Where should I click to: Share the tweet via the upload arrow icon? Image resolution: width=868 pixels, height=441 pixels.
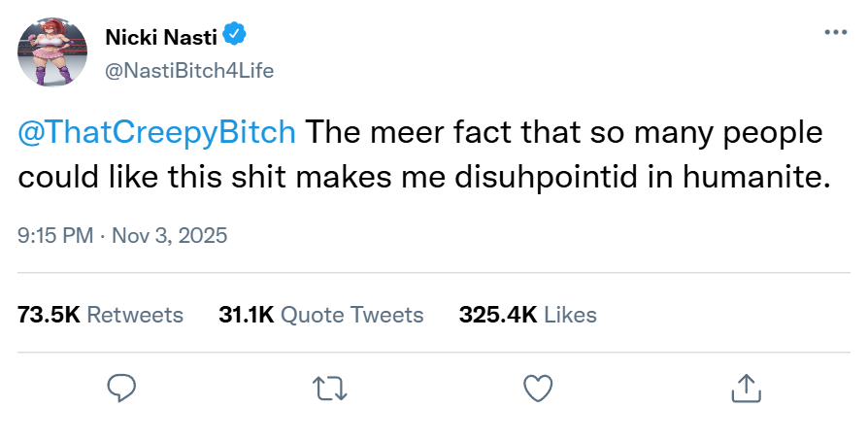click(x=744, y=389)
